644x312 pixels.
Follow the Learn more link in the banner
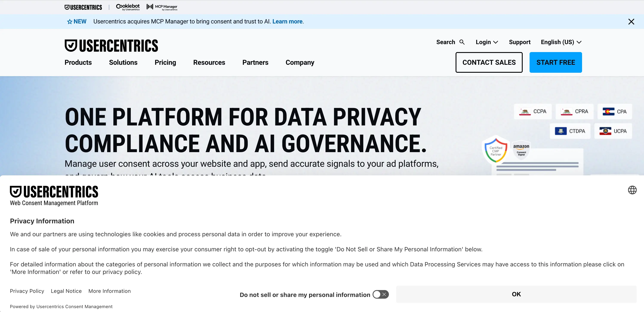pos(287,22)
